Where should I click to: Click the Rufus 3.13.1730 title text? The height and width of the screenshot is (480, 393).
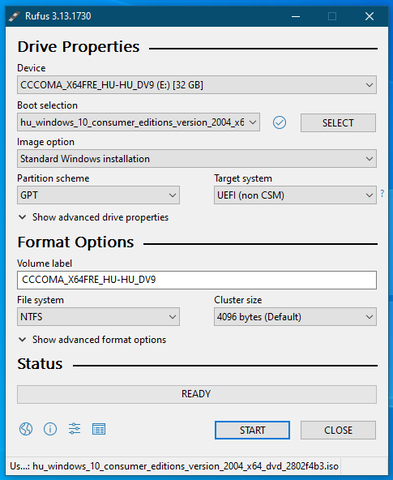pos(58,16)
